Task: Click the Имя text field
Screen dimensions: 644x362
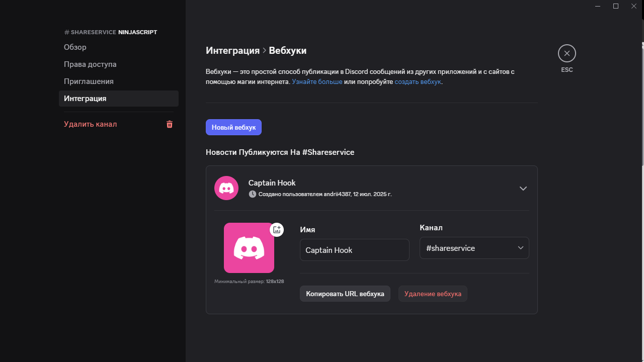Action: click(x=354, y=250)
